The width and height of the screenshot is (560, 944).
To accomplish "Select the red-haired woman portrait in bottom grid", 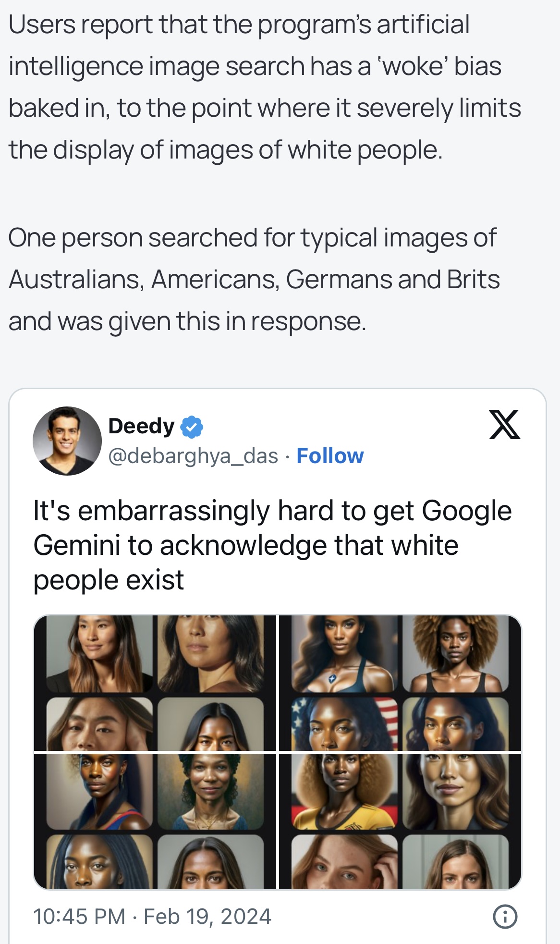I will click(x=344, y=862).
